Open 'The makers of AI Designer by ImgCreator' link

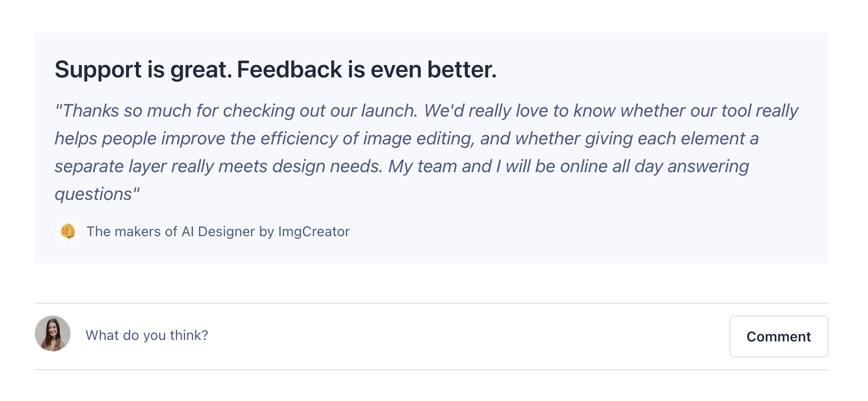[x=218, y=231]
